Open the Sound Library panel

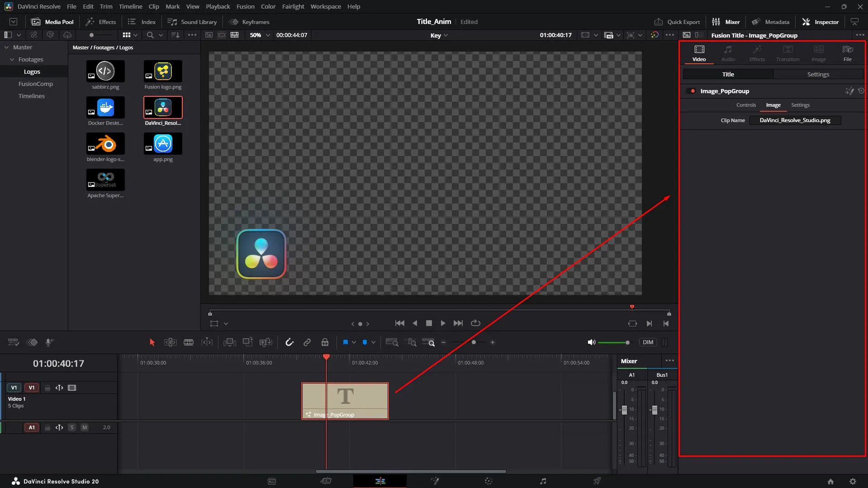192,22
